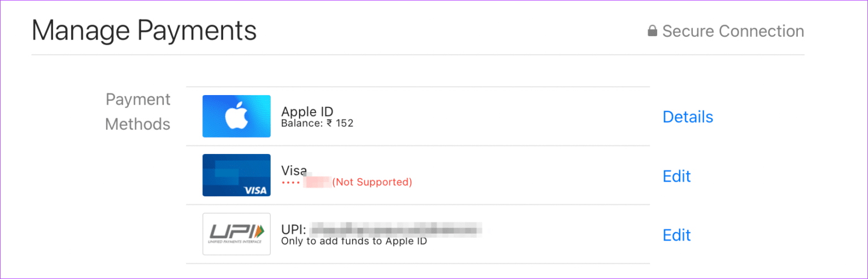This screenshot has width=868, height=279.
Task: Click the UPI: label text
Action: click(x=293, y=230)
